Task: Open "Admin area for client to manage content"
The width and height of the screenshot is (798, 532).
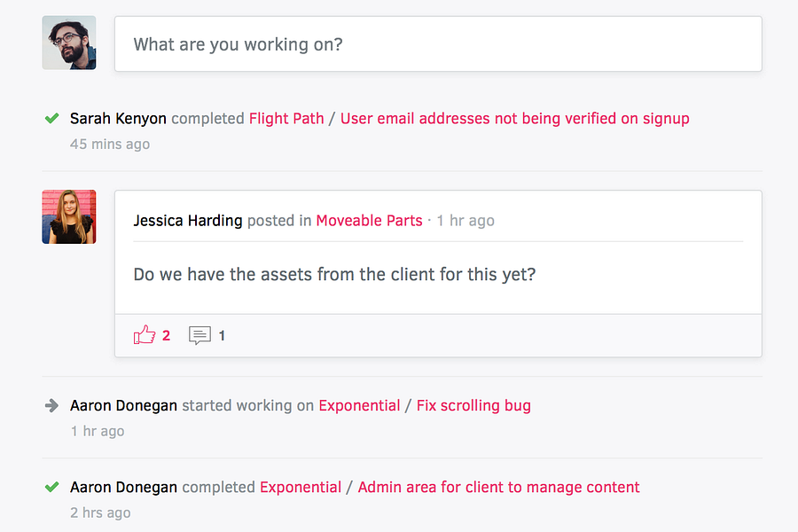Action: coord(498,487)
